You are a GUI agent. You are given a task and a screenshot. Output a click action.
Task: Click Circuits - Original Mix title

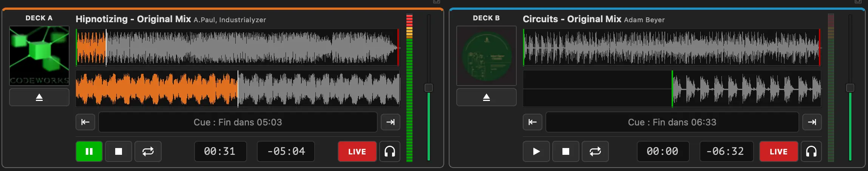[572, 19]
